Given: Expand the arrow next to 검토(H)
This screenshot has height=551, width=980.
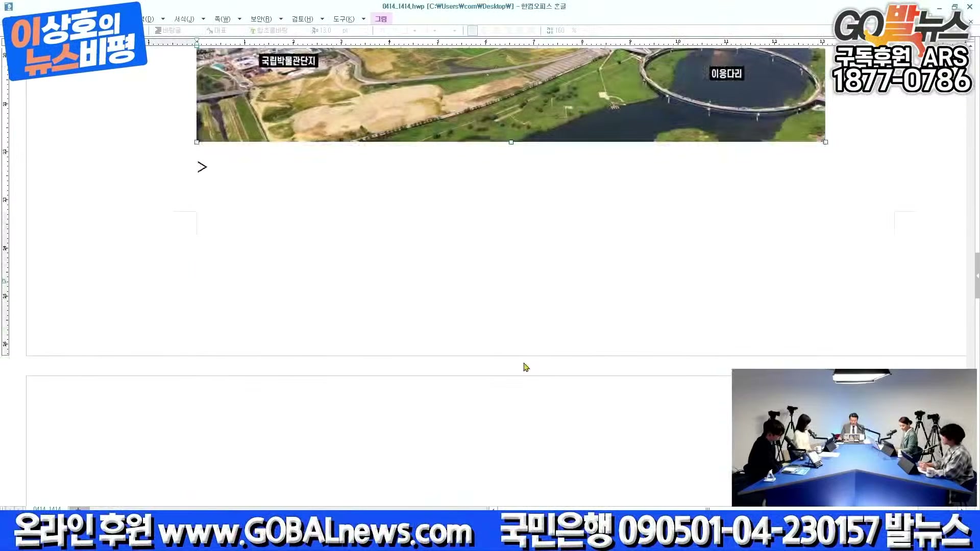Looking at the screenshot, I should coord(322,19).
